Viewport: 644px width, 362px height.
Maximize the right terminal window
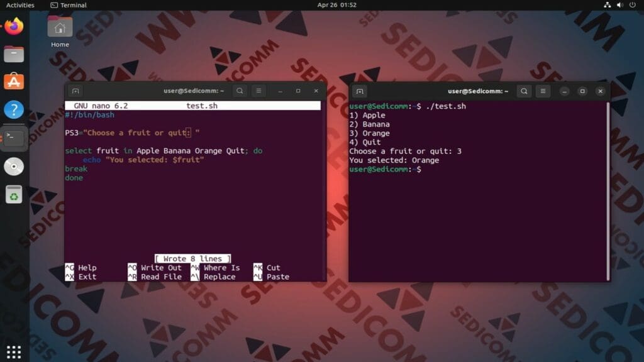tap(582, 91)
